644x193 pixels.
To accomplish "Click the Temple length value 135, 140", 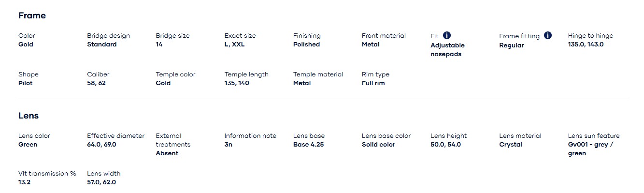I will (237, 83).
